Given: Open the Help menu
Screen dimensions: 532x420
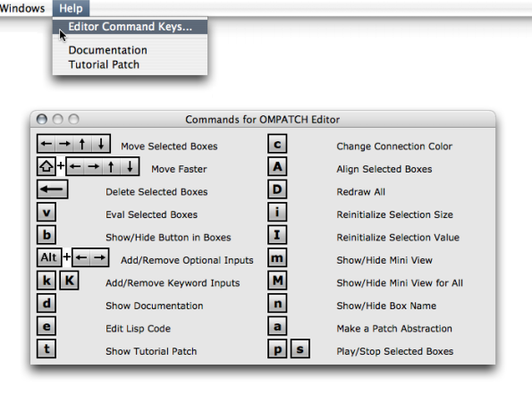Looking at the screenshot, I should [x=71, y=8].
